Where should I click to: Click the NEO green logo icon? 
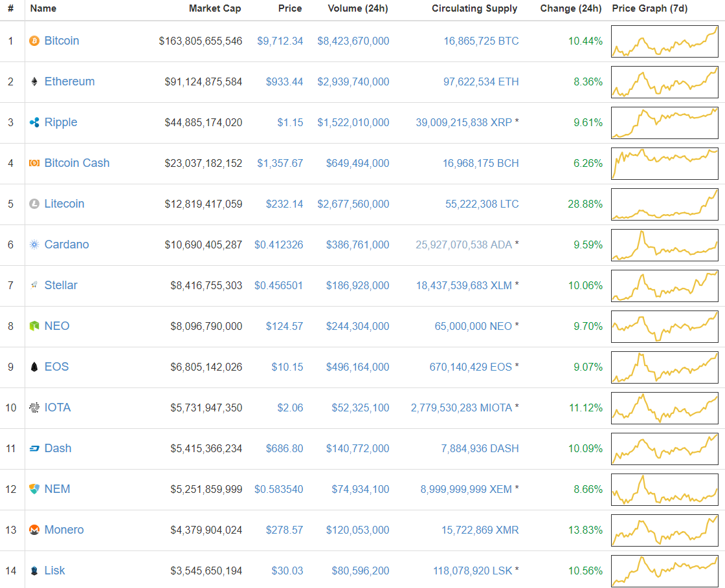point(34,326)
